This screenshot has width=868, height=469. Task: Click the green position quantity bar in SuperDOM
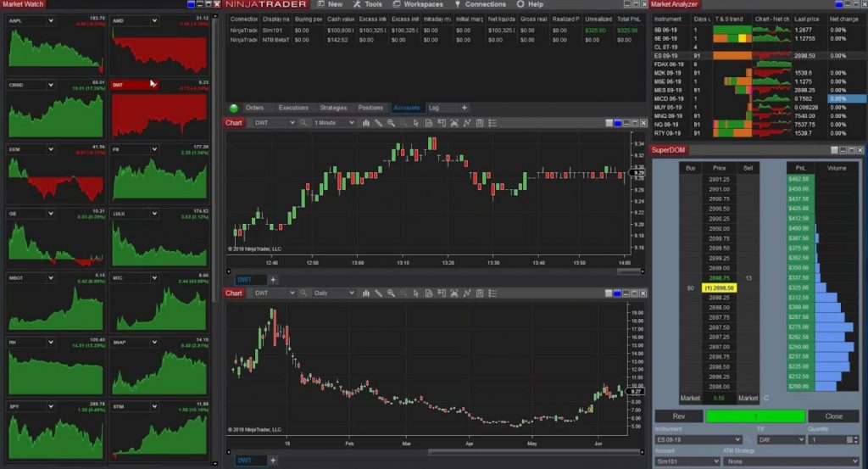pyautogui.click(x=754, y=416)
